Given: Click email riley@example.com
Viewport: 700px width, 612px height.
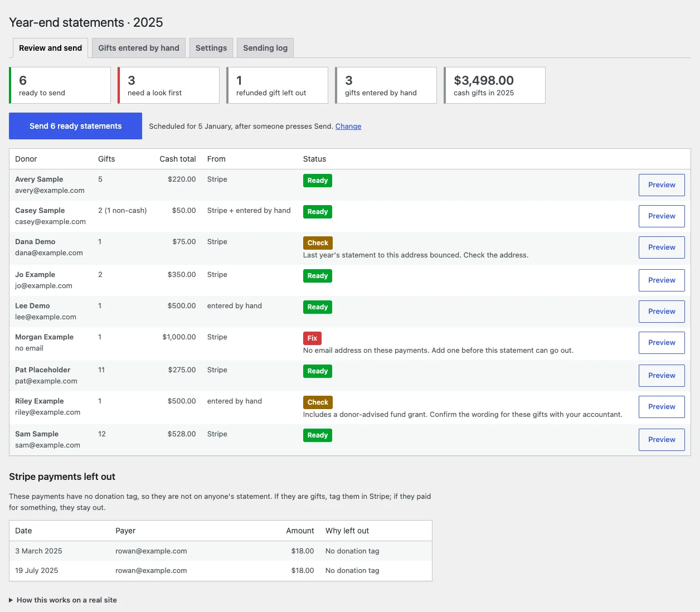Looking at the screenshot, I should 47,412.
